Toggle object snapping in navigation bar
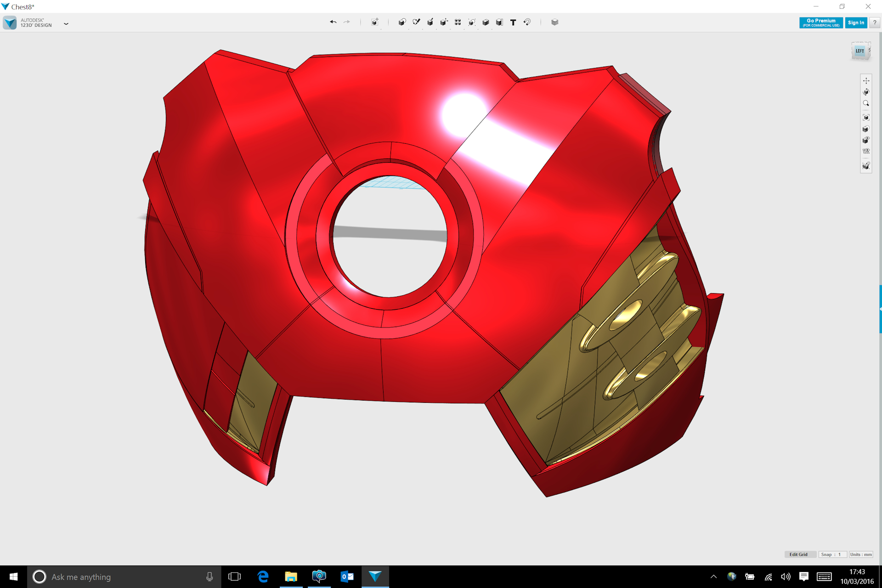Image resolution: width=882 pixels, height=588 pixels. point(866,165)
